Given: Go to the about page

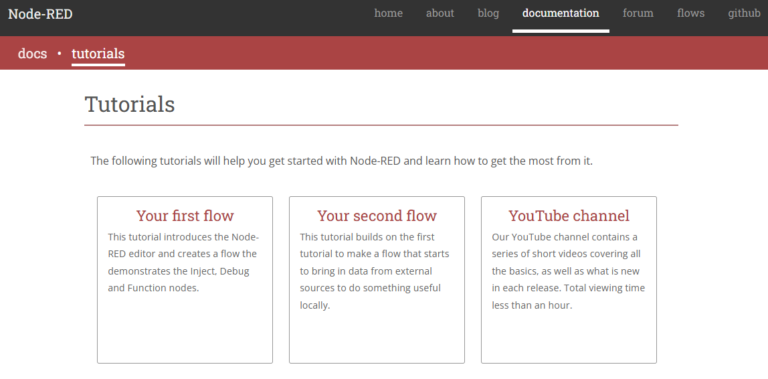Looking at the screenshot, I should 440,13.
